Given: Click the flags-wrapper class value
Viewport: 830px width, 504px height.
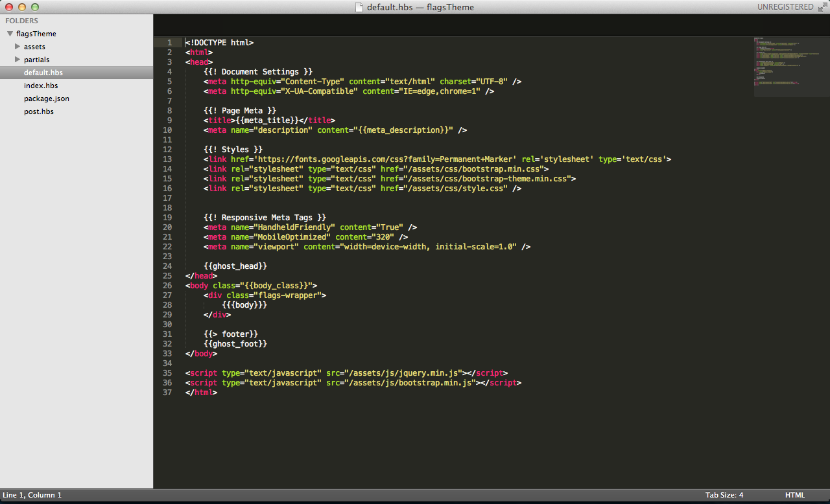Looking at the screenshot, I should (x=288, y=295).
